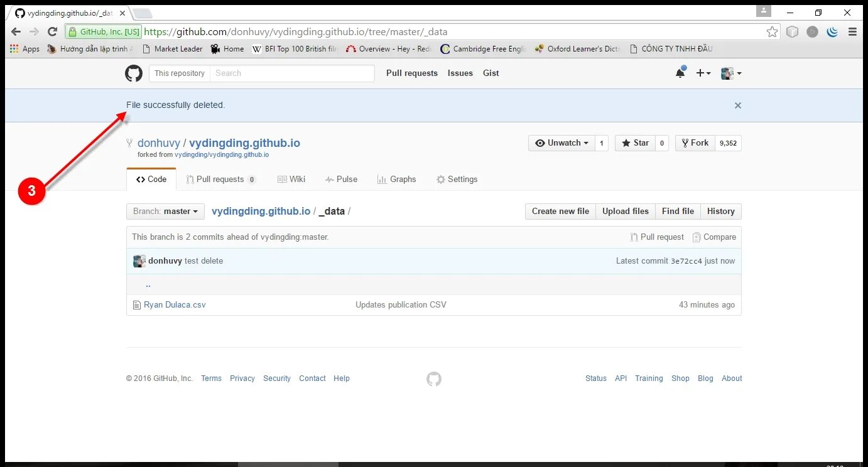
Task: Open BFI Top 100 British films bookmark
Action: pyautogui.click(x=295, y=49)
